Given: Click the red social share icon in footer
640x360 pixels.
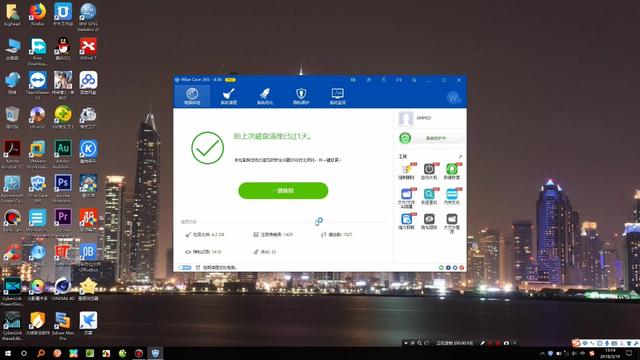Looking at the screenshot, I should pos(462,268).
